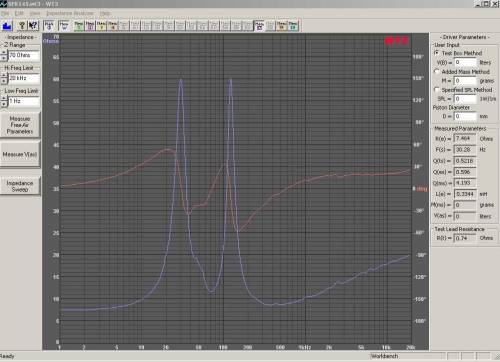Screen dimensions: 500x362
Task: Open the About question mark icon
Action: tap(22, 26)
